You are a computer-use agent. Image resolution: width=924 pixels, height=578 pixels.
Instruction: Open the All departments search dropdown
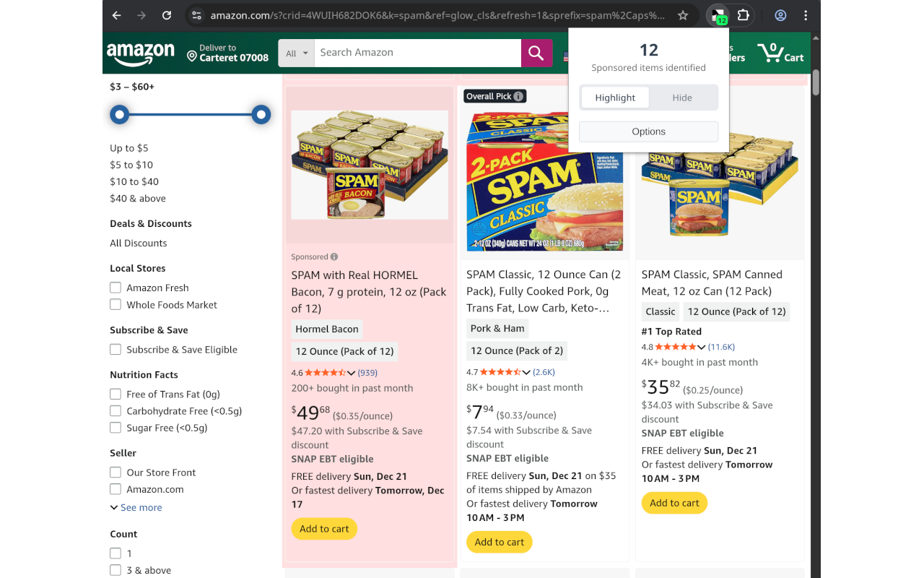click(297, 53)
